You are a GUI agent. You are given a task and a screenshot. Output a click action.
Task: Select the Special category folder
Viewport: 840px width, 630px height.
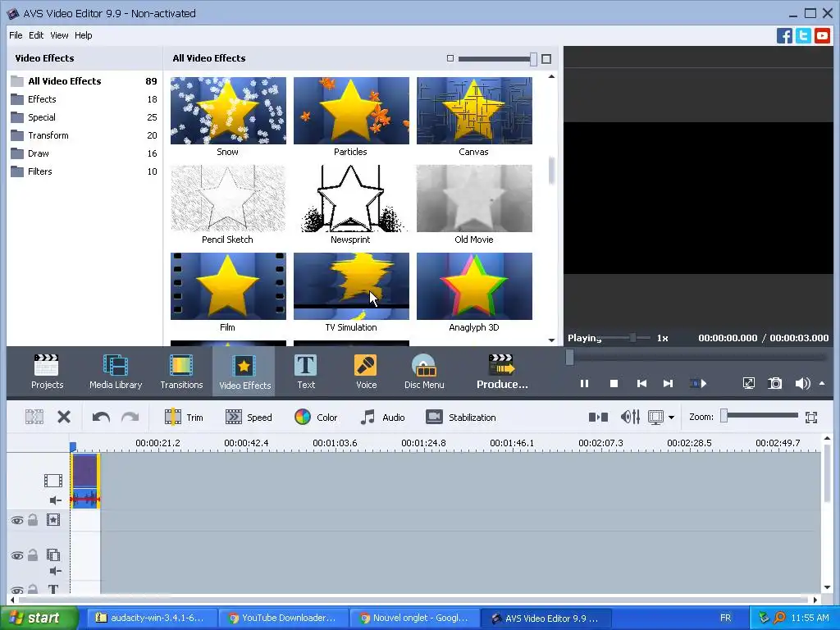click(x=84, y=117)
